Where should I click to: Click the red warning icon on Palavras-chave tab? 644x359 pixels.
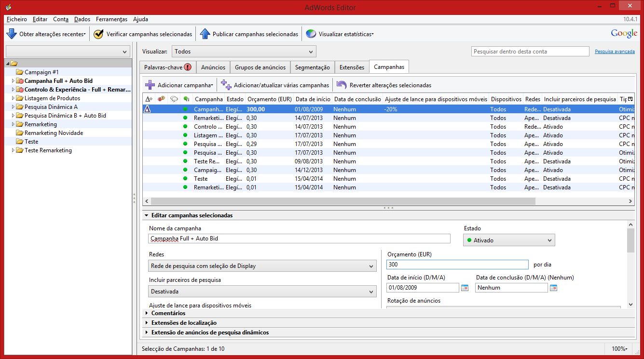188,67
